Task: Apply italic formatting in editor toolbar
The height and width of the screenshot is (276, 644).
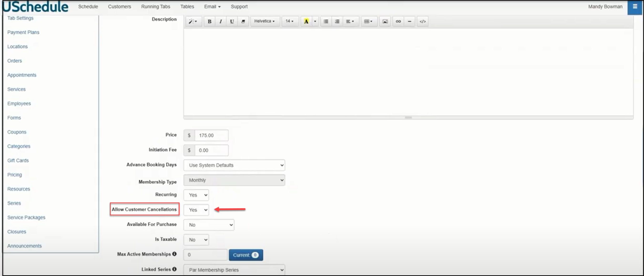Action: pyautogui.click(x=220, y=21)
